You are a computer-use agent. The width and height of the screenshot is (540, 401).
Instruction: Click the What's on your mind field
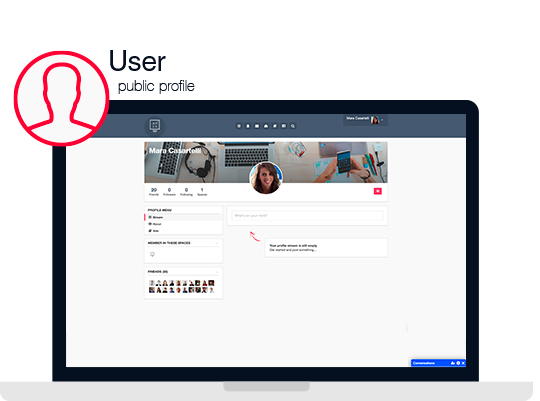(307, 216)
